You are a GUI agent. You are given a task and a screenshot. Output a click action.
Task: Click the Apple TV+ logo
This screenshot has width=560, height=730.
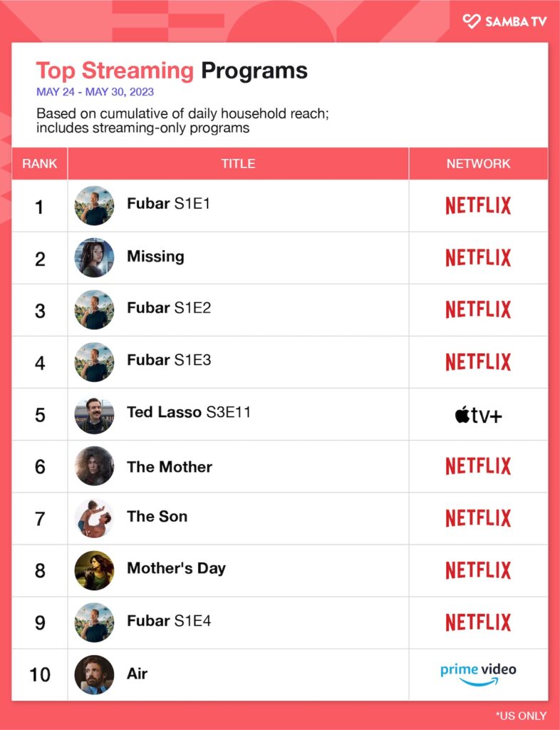478,415
